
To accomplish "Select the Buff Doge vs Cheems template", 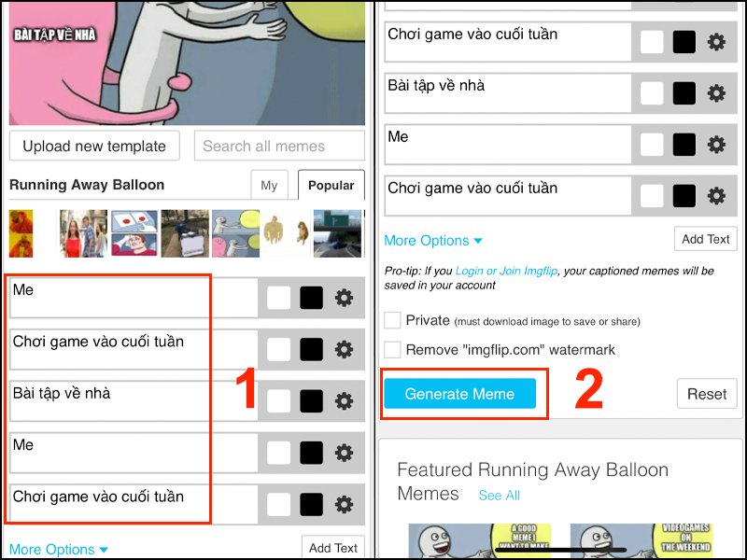I will pyautogui.click(x=286, y=233).
